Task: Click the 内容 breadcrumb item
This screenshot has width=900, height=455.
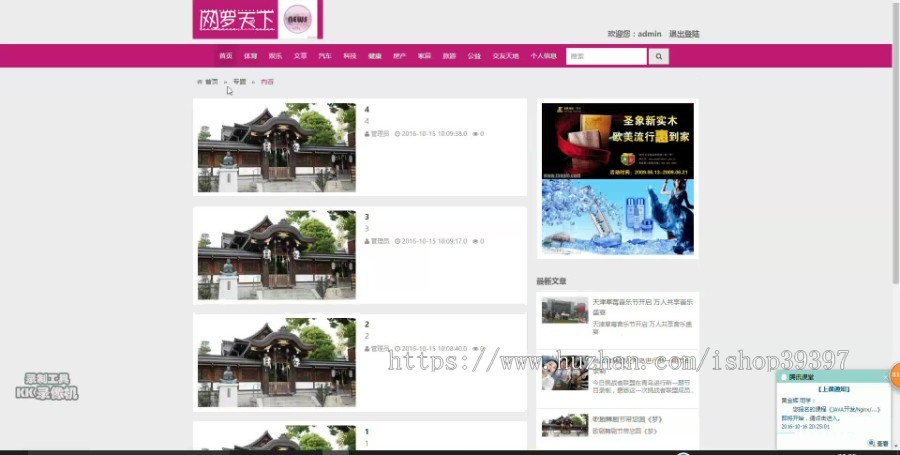Action: click(x=267, y=82)
